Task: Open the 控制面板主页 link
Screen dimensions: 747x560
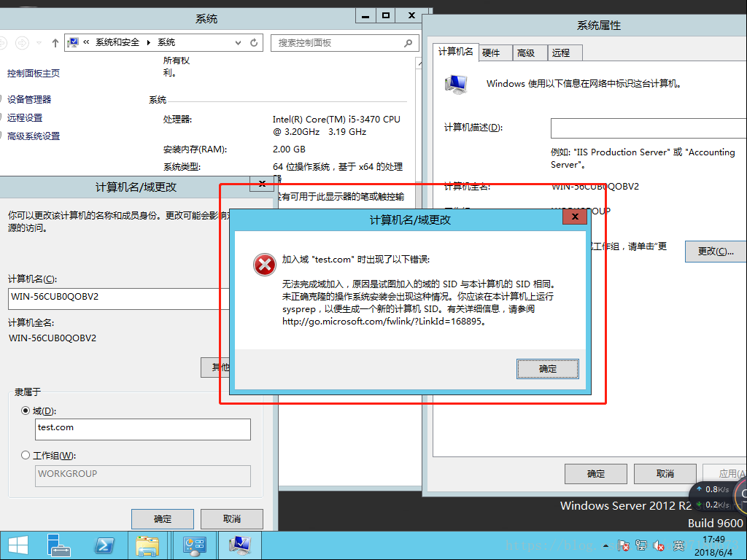Action: pyautogui.click(x=34, y=74)
